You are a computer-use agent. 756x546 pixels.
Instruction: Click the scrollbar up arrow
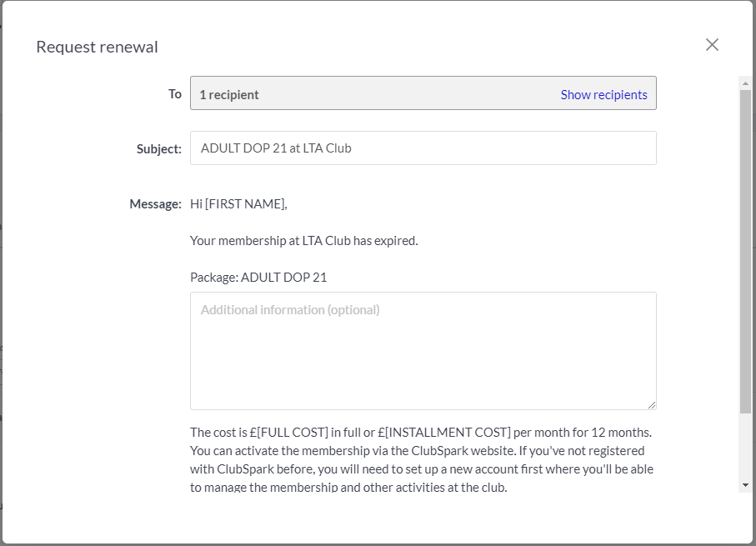pos(745,83)
